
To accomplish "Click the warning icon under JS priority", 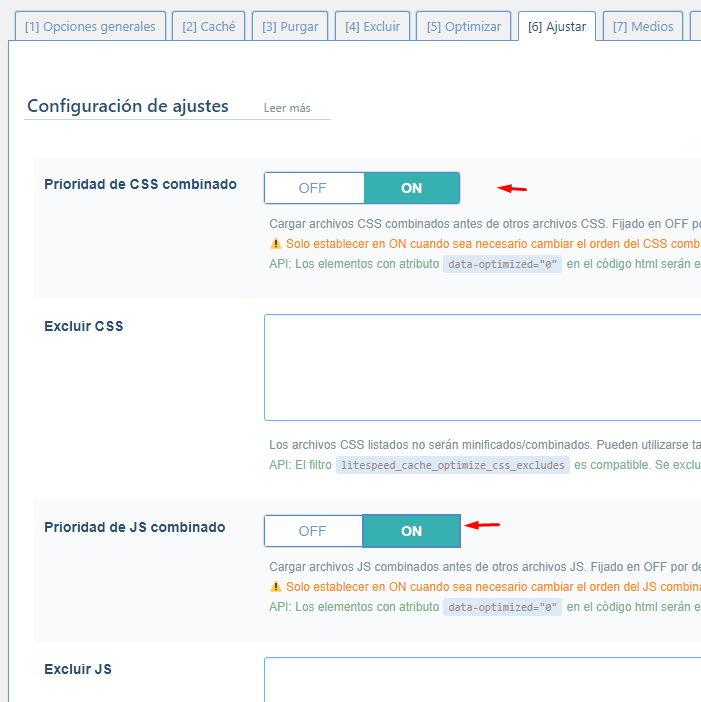I will coord(276,587).
